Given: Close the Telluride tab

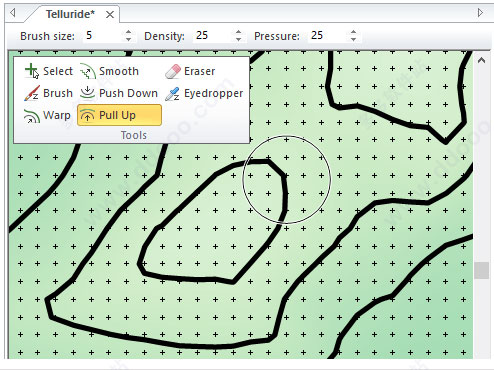Looking at the screenshot, I should point(110,15).
